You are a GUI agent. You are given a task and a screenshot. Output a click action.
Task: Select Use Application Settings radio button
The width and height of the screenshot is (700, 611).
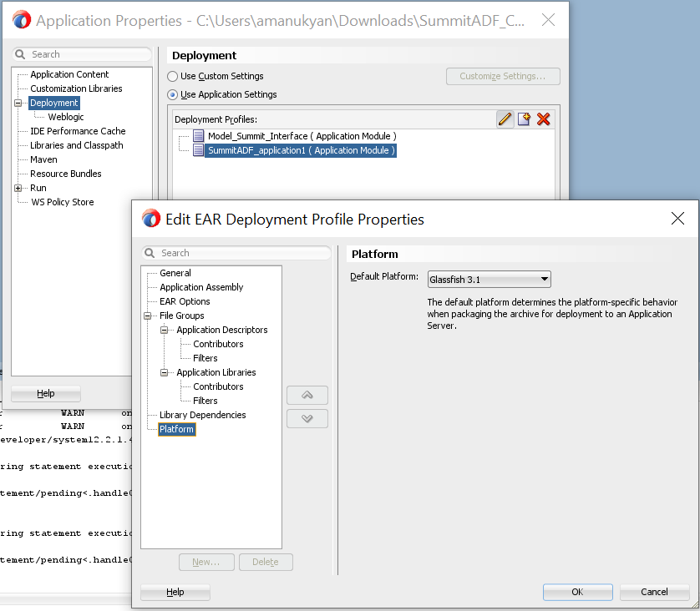tap(172, 94)
